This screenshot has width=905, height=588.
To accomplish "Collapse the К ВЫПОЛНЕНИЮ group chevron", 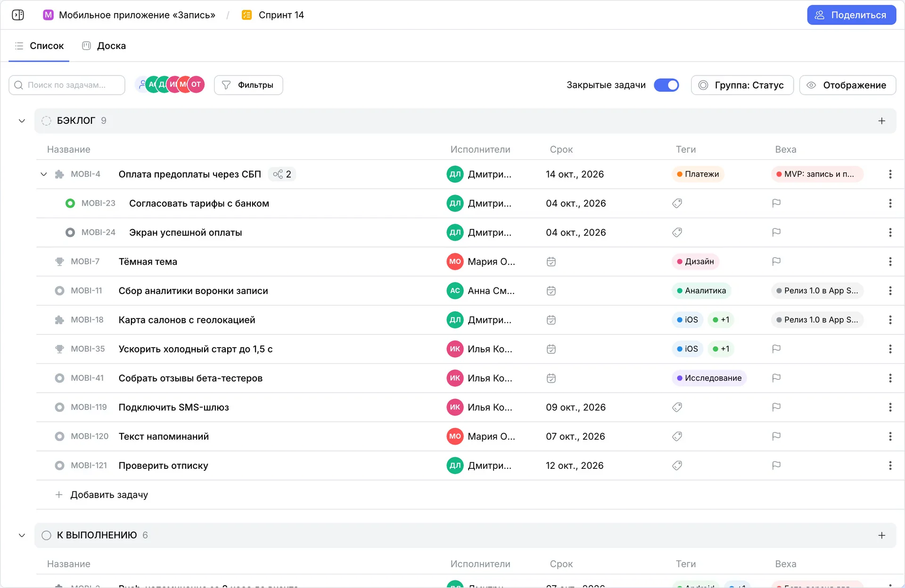I will click(x=22, y=535).
